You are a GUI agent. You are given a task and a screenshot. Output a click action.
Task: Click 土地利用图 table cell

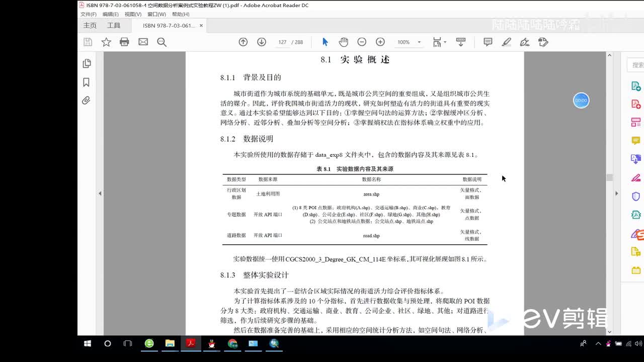tap(268, 194)
